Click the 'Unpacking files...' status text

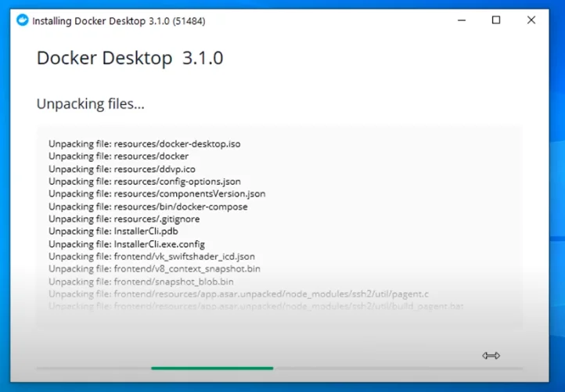91,104
